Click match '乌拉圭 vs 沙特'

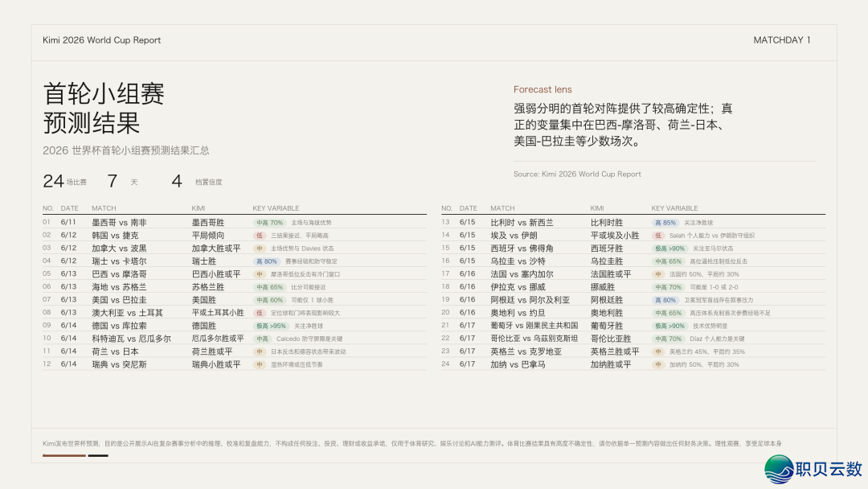coord(518,261)
